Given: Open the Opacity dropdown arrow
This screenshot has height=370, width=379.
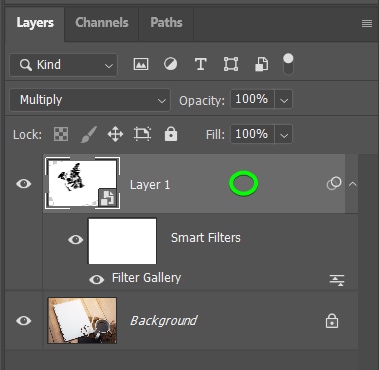Looking at the screenshot, I should (284, 100).
